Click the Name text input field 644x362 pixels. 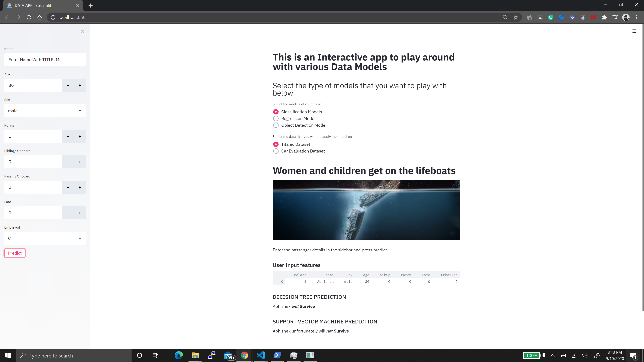[45, 60]
